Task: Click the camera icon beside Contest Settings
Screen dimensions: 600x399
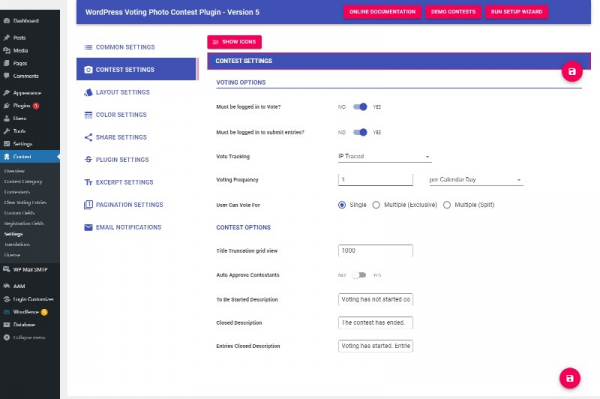Action: (88, 70)
